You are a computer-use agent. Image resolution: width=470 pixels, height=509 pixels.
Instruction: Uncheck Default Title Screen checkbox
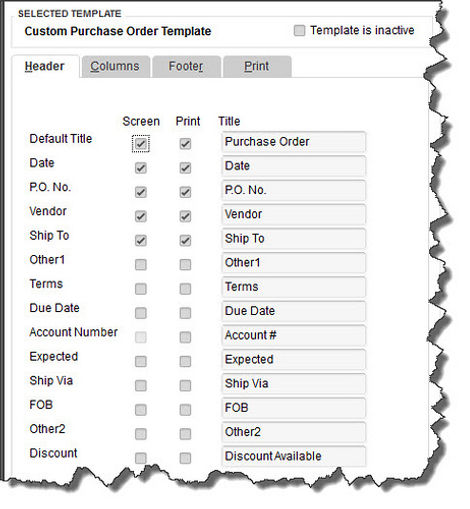click(x=141, y=144)
